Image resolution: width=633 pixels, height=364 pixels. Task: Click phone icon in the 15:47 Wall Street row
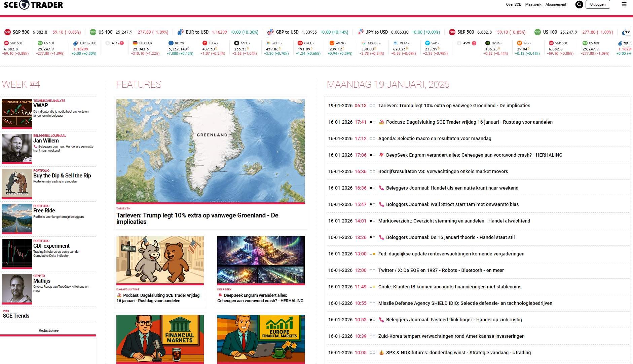point(381,204)
